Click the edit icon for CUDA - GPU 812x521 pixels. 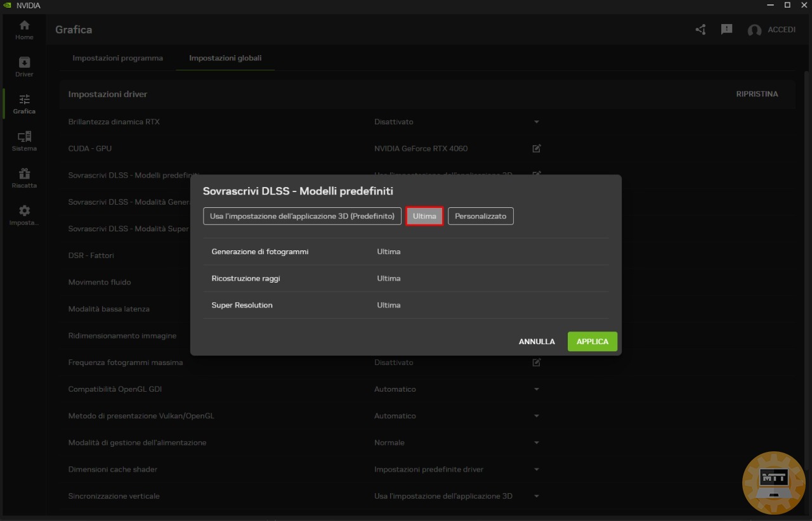(537, 148)
